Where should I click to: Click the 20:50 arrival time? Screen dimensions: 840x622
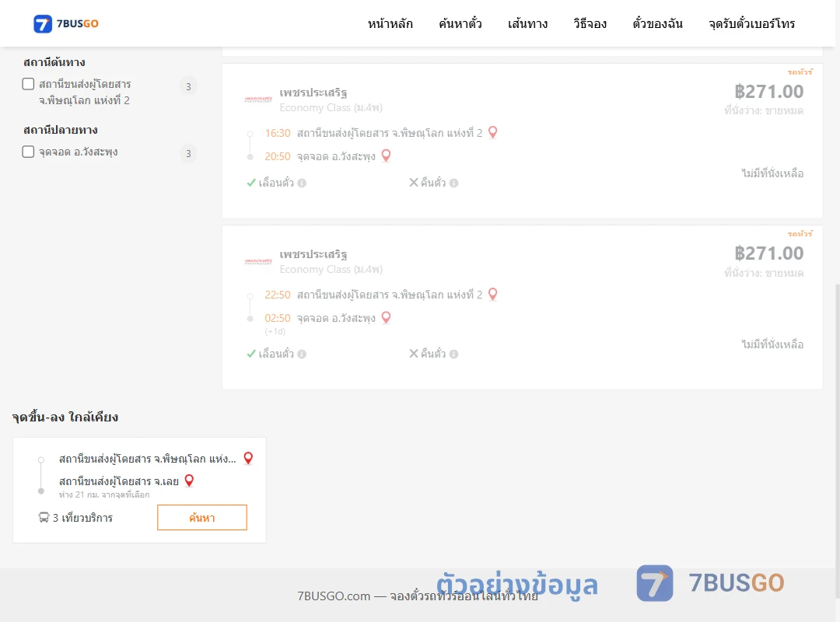[x=278, y=156]
